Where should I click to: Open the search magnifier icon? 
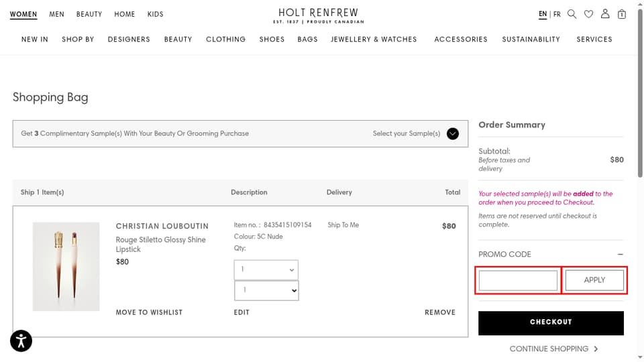point(572,14)
